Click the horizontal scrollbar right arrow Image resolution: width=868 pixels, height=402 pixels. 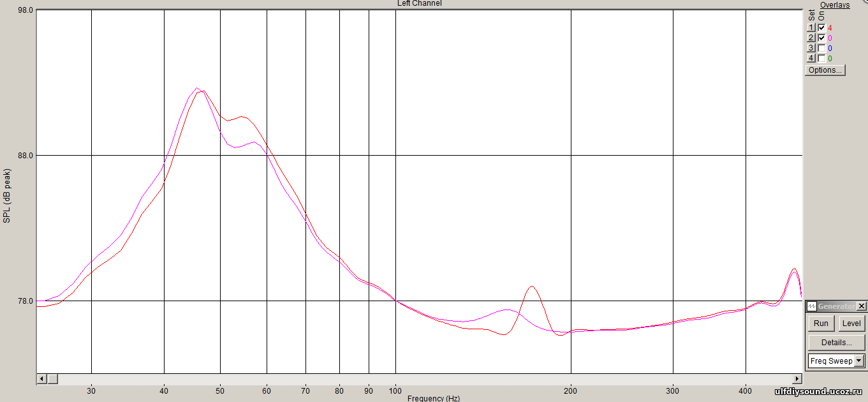click(796, 379)
